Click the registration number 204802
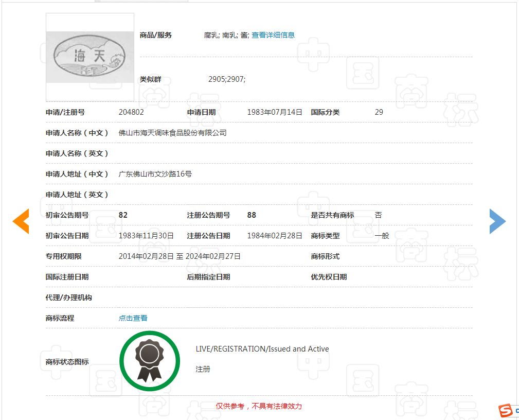 [131, 112]
